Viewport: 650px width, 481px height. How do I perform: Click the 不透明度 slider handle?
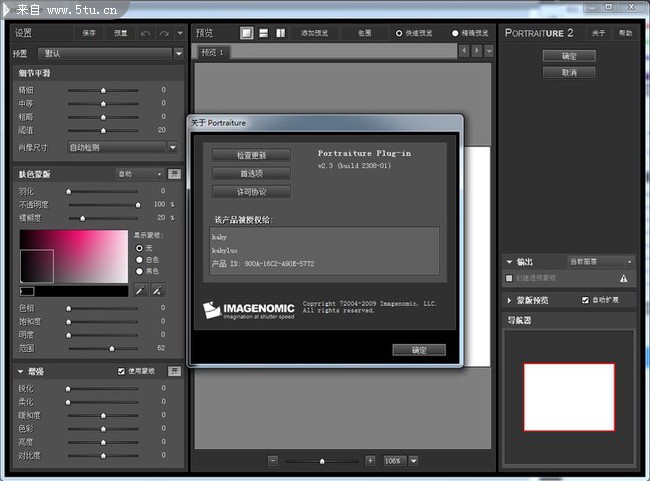click(138, 205)
